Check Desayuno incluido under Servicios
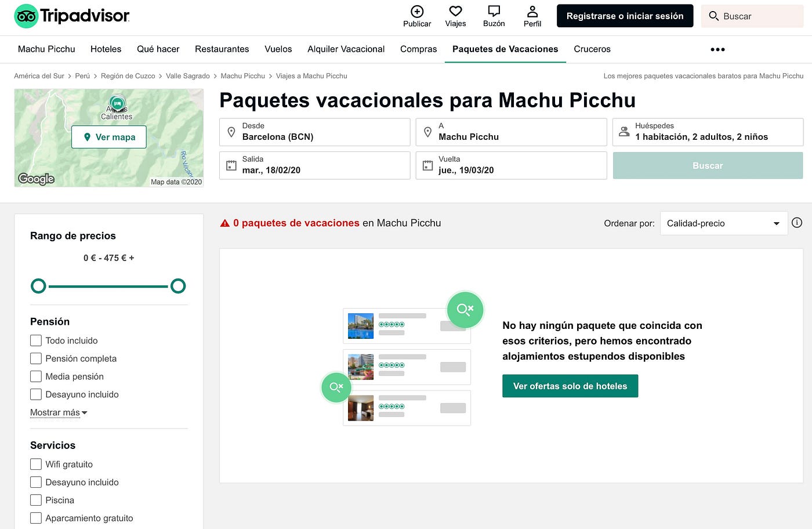The width and height of the screenshot is (812, 529). coord(36,482)
